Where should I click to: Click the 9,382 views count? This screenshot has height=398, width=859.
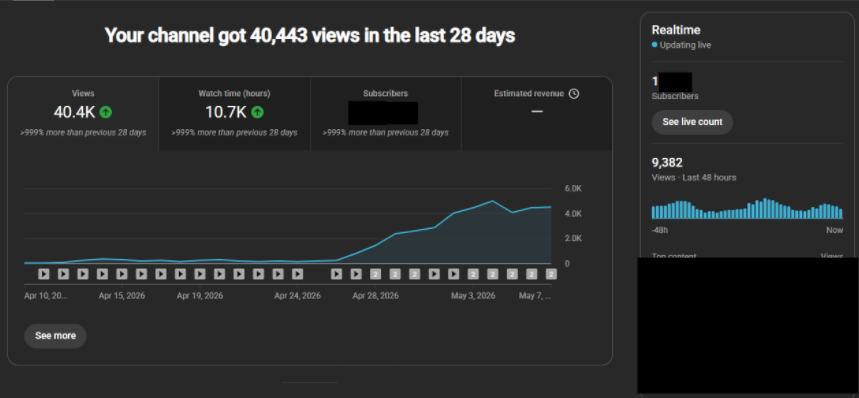[667, 163]
